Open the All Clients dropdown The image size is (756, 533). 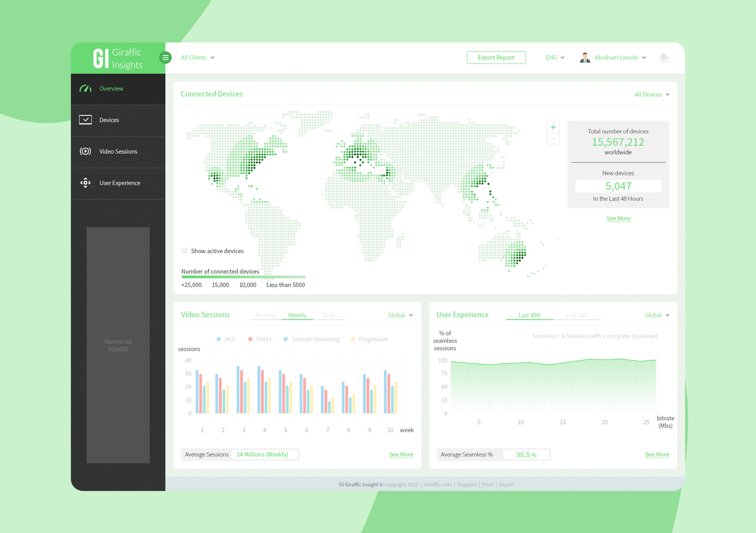tap(198, 58)
